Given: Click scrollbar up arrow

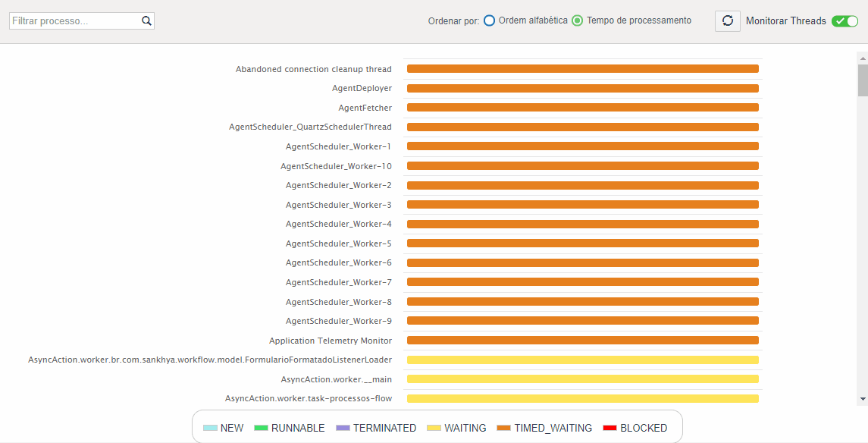Looking at the screenshot, I should tap(863, 58).
